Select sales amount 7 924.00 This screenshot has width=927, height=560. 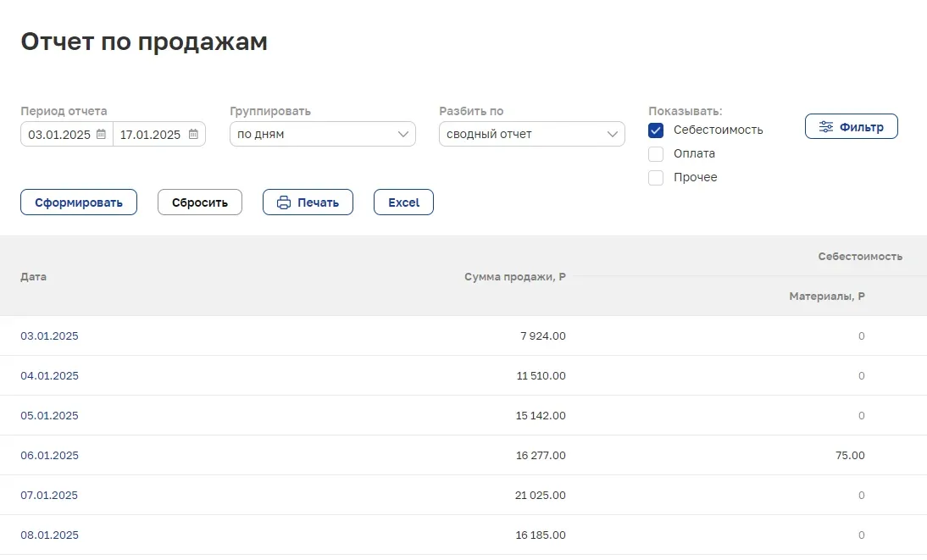542,335
